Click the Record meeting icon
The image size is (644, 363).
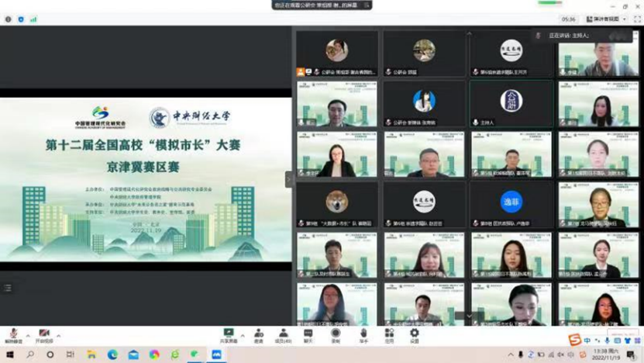click(336, 334)
